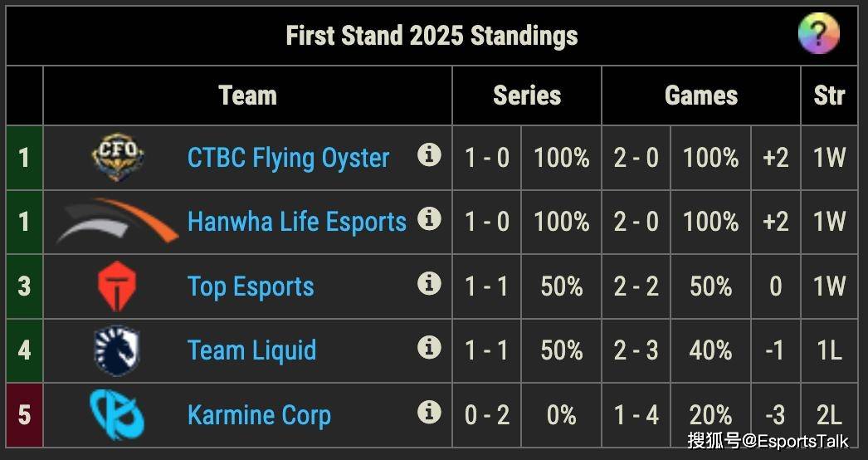Open the Karmine Corp team link

pos(259,415)
